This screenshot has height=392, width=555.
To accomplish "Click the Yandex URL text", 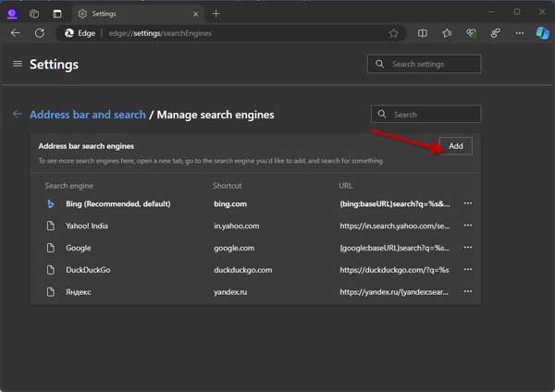I will pyautogui.click(x=394, y=292).
